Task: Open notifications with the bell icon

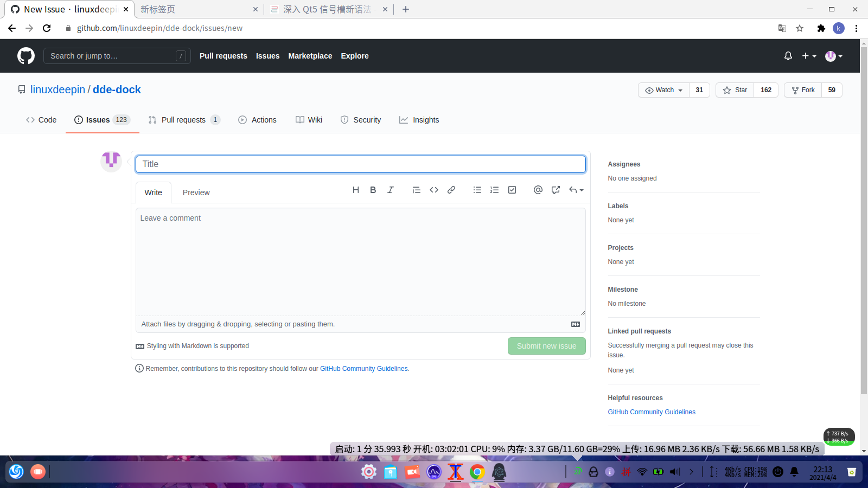Action: tap(788, 55)
